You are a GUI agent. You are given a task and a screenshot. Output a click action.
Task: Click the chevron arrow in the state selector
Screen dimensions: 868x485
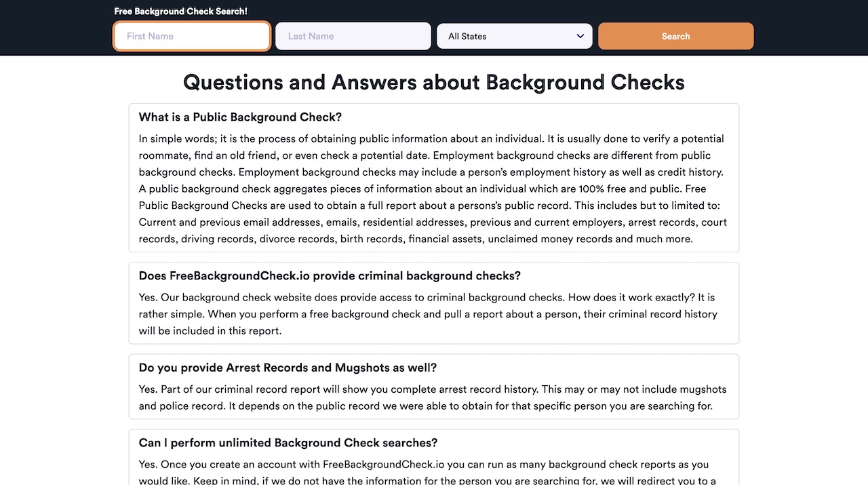point(580,37)
